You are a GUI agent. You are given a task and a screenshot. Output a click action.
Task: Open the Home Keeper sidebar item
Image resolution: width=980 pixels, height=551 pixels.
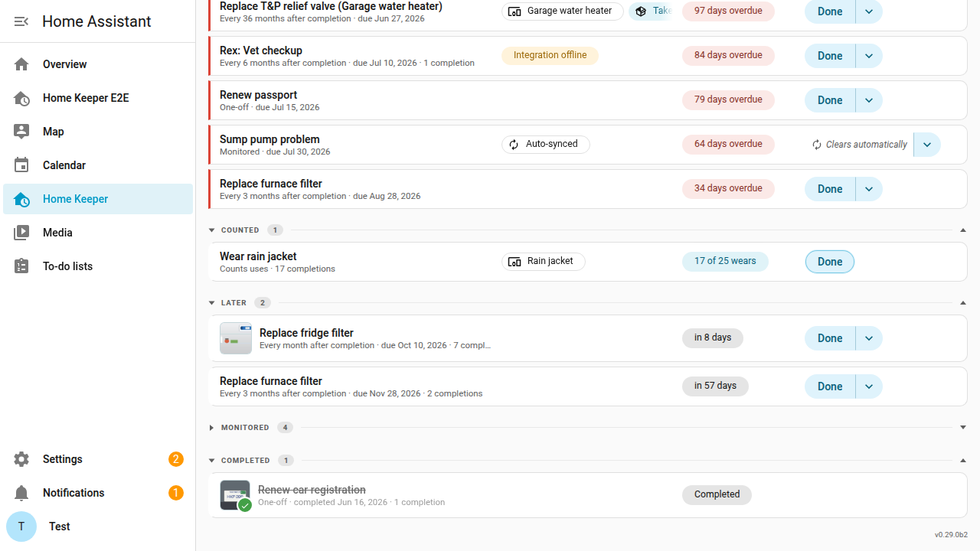(x=98, y=199)
